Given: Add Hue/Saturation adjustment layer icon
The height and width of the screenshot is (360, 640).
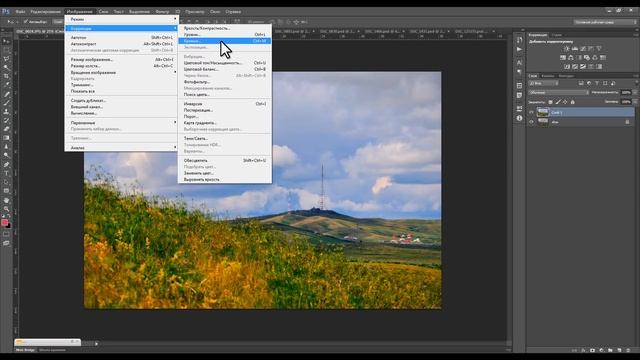Looking at the screenshot, I should [563, 58].
